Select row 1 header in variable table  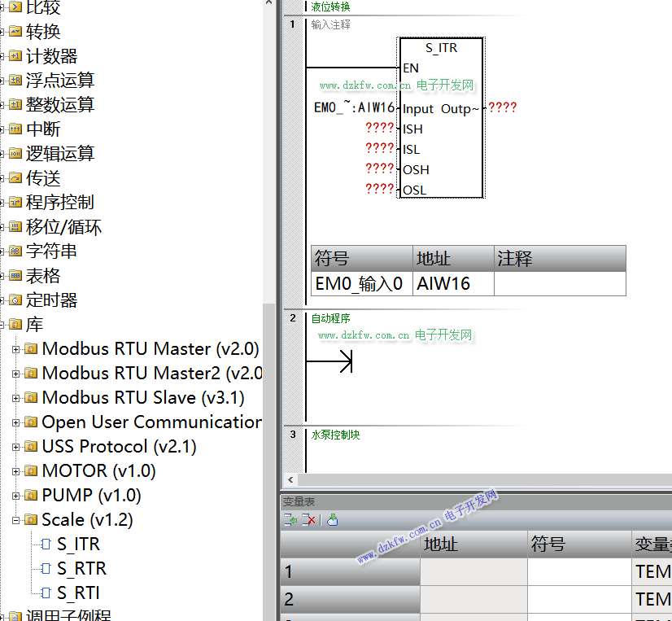pyautogui.click(x=350, y=572)
